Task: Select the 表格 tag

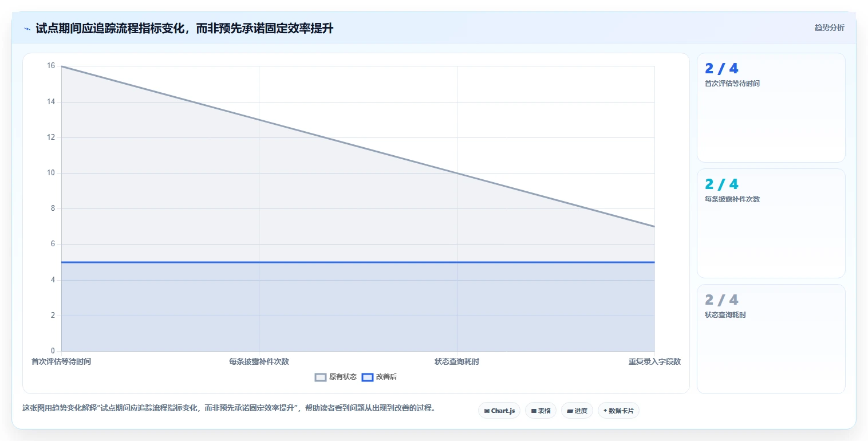Action: 540,411
